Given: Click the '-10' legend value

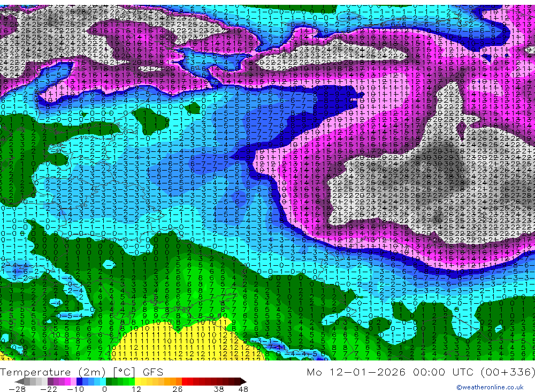Looking at the screenshot, I should [75, 389].
